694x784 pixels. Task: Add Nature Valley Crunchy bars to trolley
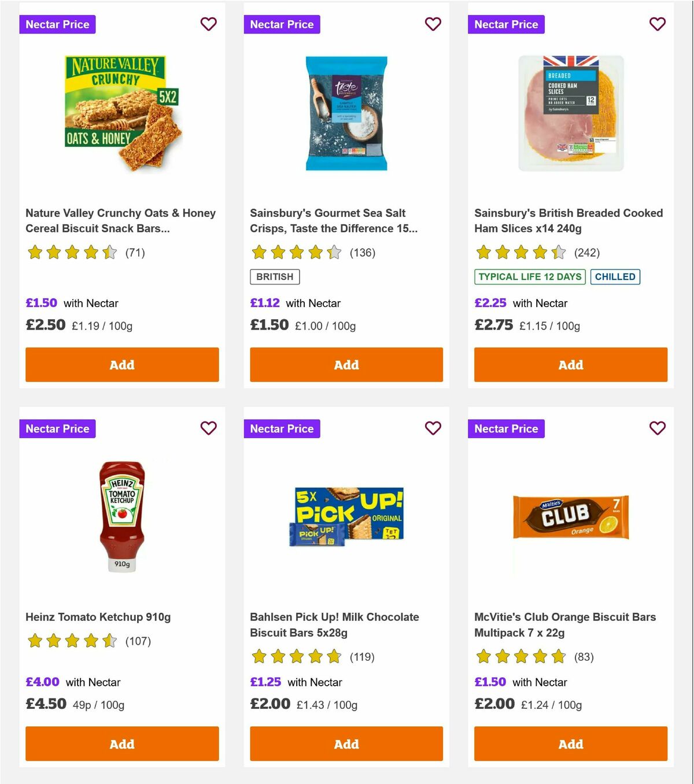point(121,365)
